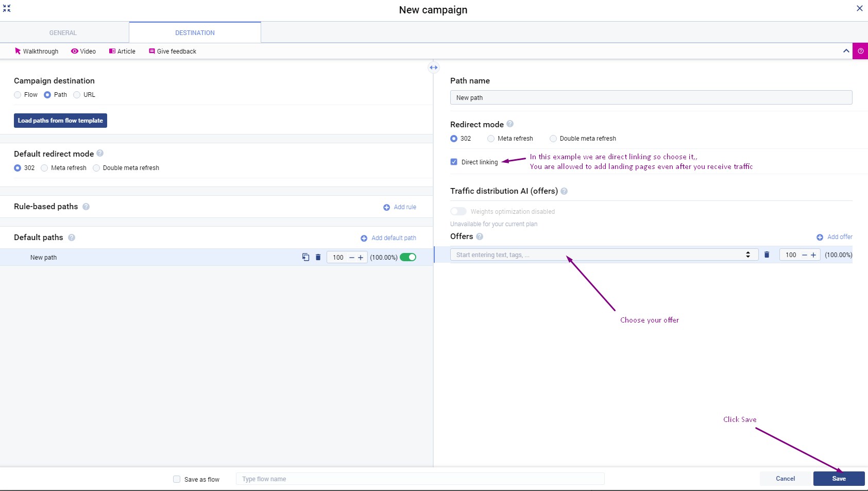Click Add default path
This screenshot has height=491, width=868.
[388, 238]
